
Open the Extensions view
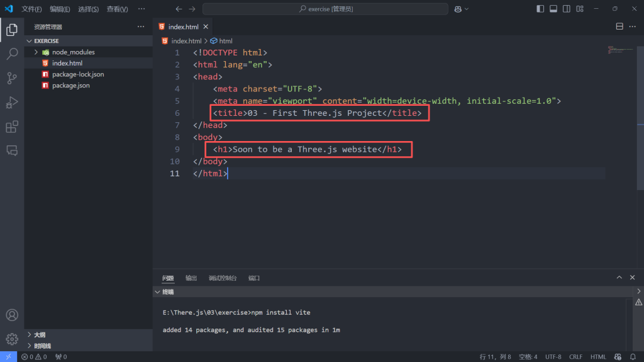(12, 127)
